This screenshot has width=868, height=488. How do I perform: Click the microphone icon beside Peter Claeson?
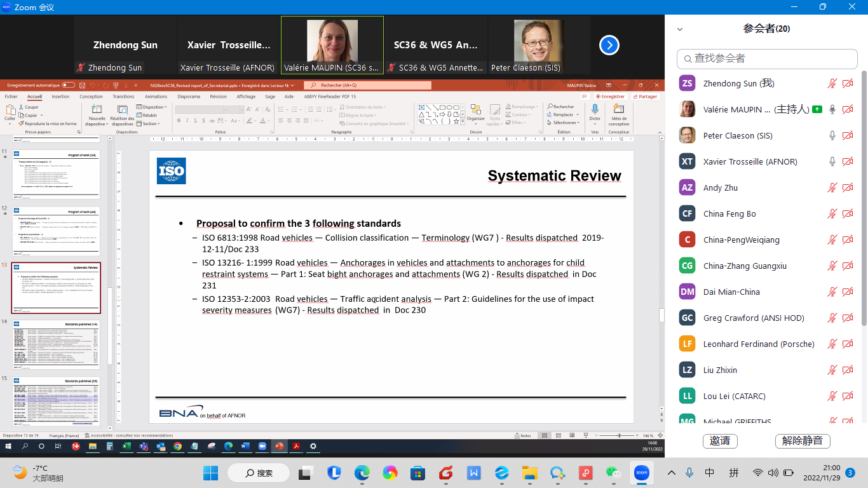point(832,135)
